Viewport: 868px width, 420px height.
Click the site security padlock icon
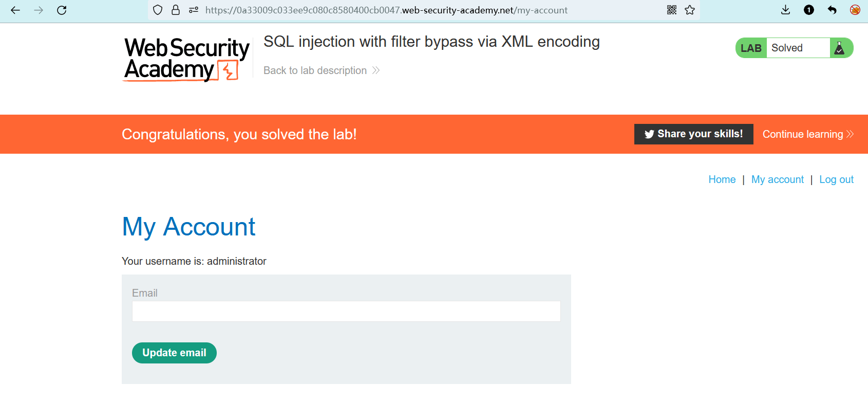(x=176, y=10)
